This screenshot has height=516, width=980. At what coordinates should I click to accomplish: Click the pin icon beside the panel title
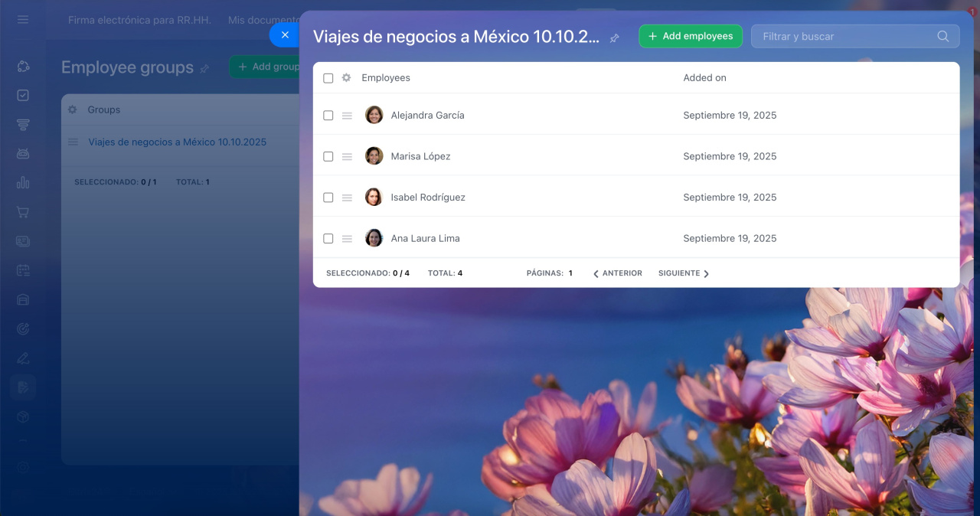(614, 38)
